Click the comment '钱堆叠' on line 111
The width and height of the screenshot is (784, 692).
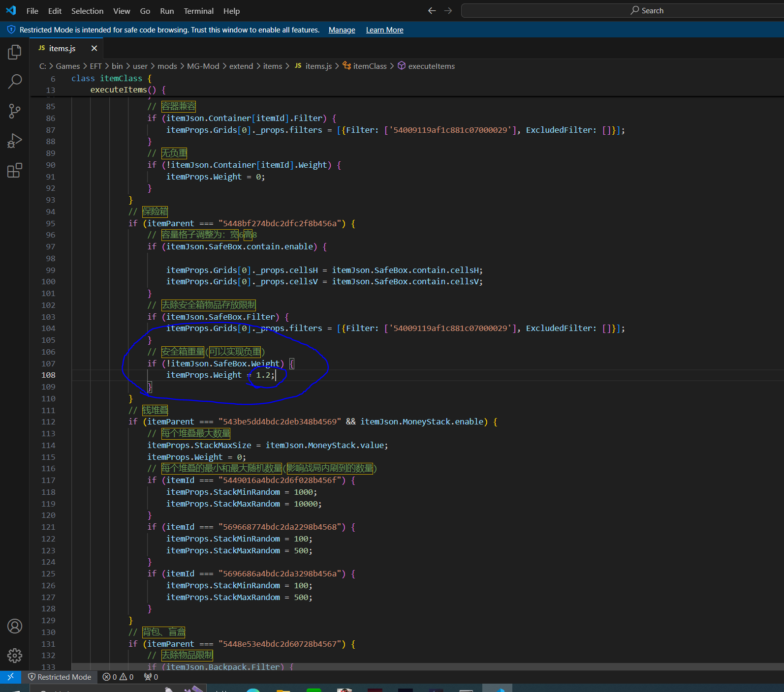coord(155,411)
